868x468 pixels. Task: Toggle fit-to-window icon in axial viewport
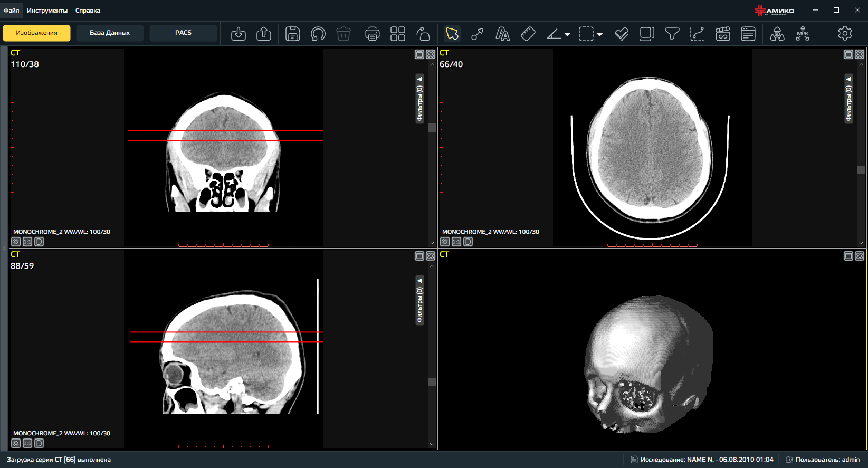point(445,242)
